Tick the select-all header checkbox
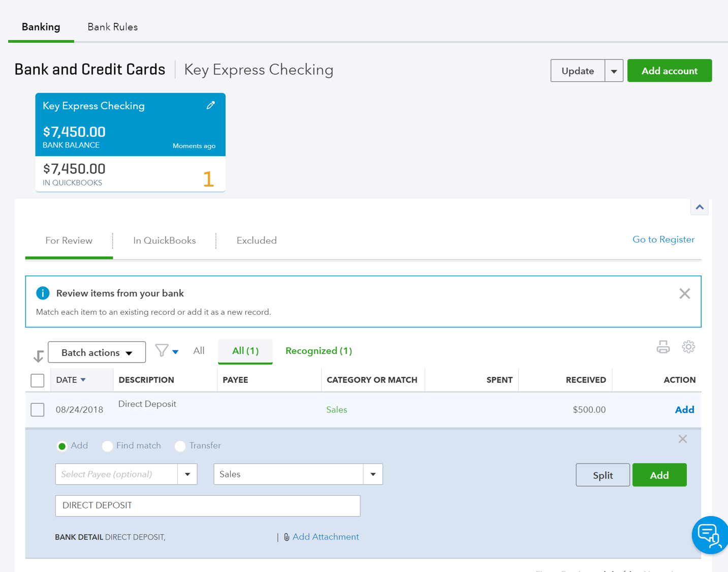 pyautogui.click(x=38, y=380)
